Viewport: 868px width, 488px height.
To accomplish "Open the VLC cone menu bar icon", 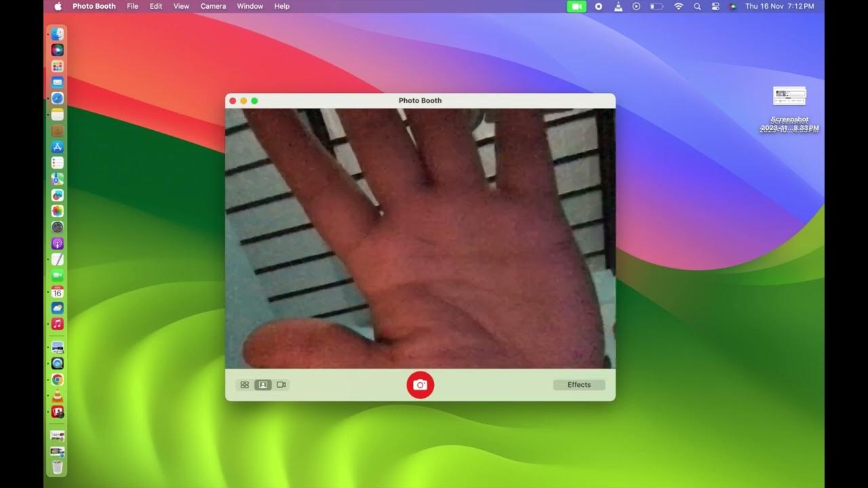I will click(618, 6).
